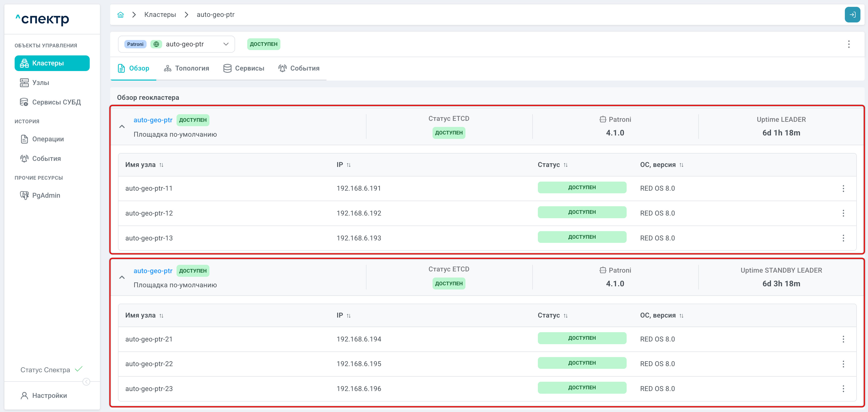Viewport: 868px width, 412px height.
Task: Click the Patroni tag in selector
Action: (135, 44)
